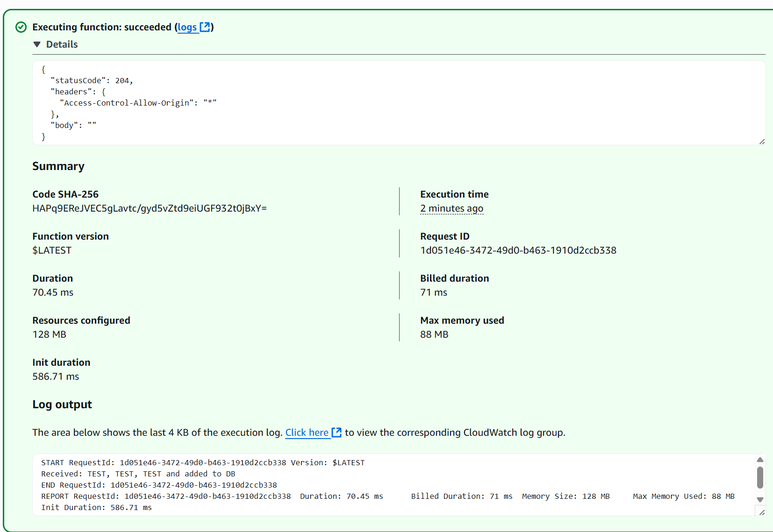Click the external-link icon beside logs
773x532 pixels.
click(x=205, y=27)
